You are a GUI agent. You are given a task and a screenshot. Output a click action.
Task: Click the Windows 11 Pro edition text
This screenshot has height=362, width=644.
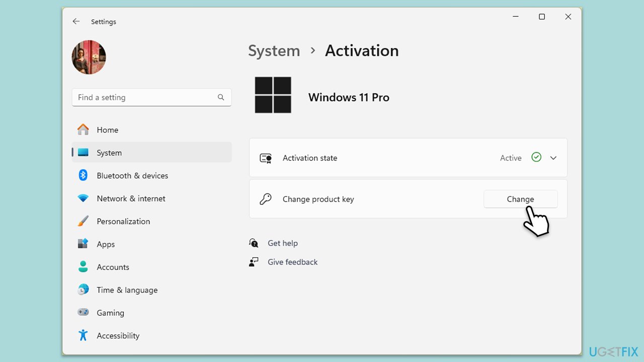tap(349, 98)
